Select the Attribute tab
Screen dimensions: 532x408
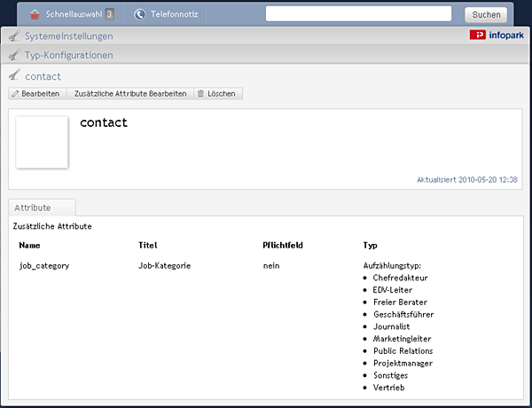click(x=42, y=208)
